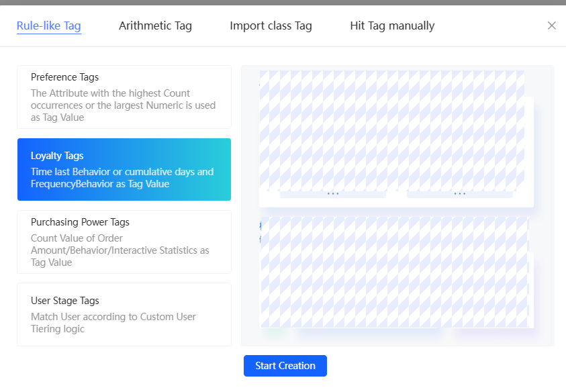Select the Import class Tag tab

[x=271, y=26]
